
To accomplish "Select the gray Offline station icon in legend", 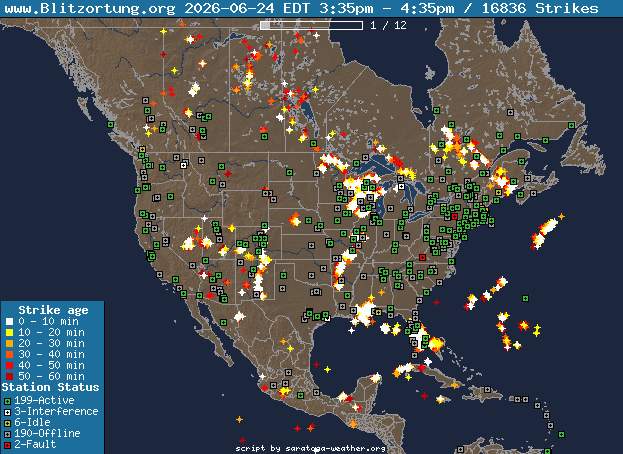I will click(7, 435).
